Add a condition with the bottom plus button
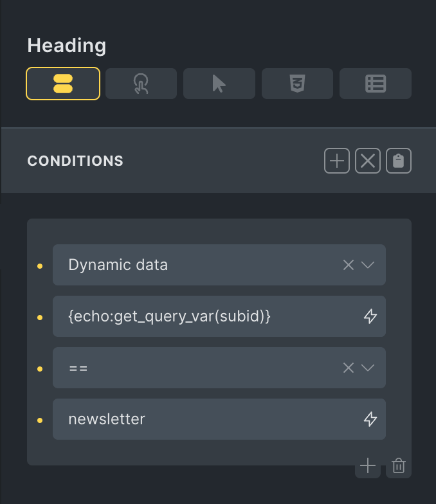Screen dimensions: 436x504 367,465
